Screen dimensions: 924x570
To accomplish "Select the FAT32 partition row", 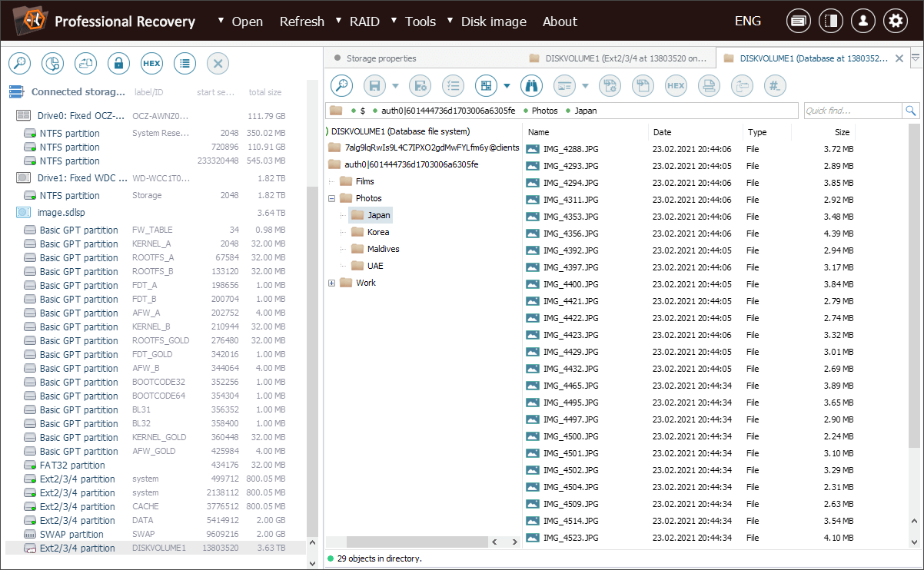I will tap(154, 465).
